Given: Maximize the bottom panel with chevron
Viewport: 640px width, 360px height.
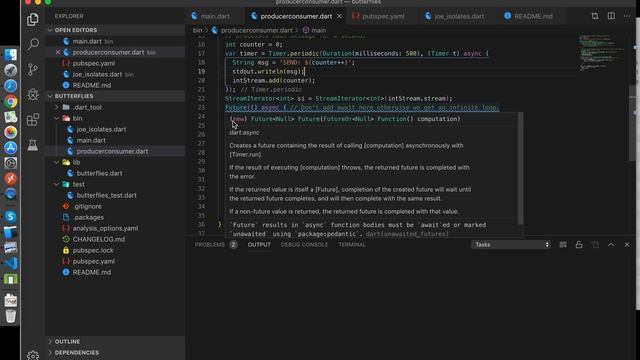Looking at the screenshot, I should click(x=611, y=244).
